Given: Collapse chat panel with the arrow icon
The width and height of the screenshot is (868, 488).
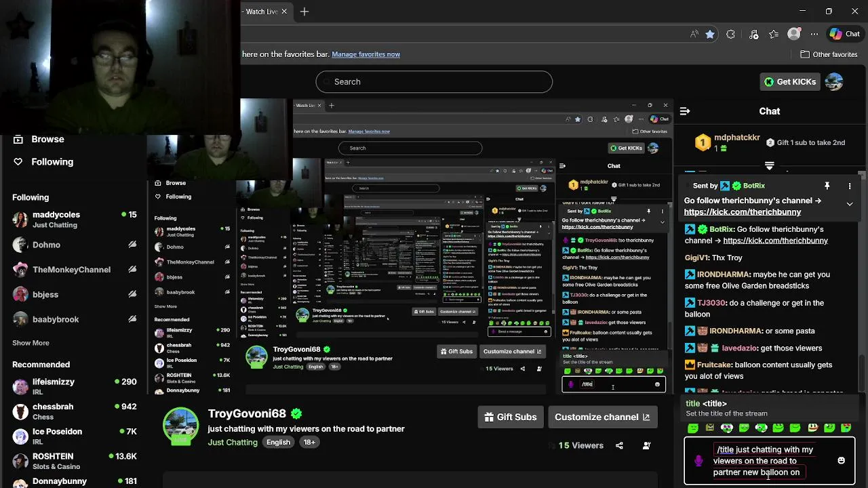Looking at the screenshot, I should click(685, 111).
